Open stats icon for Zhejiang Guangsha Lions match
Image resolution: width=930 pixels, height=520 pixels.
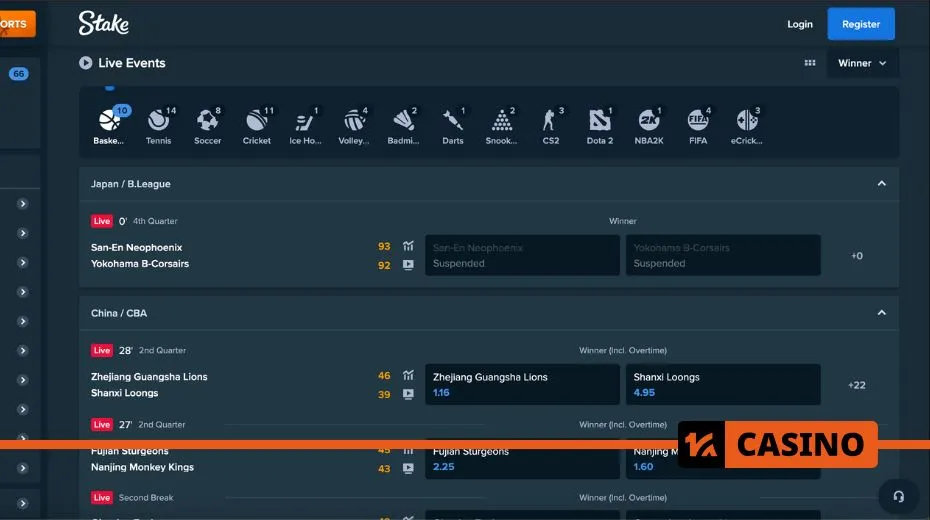click(x=408, y=375)
